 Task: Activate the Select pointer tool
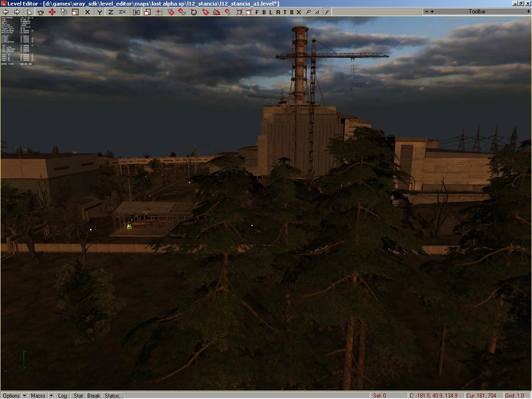point(30,12)
